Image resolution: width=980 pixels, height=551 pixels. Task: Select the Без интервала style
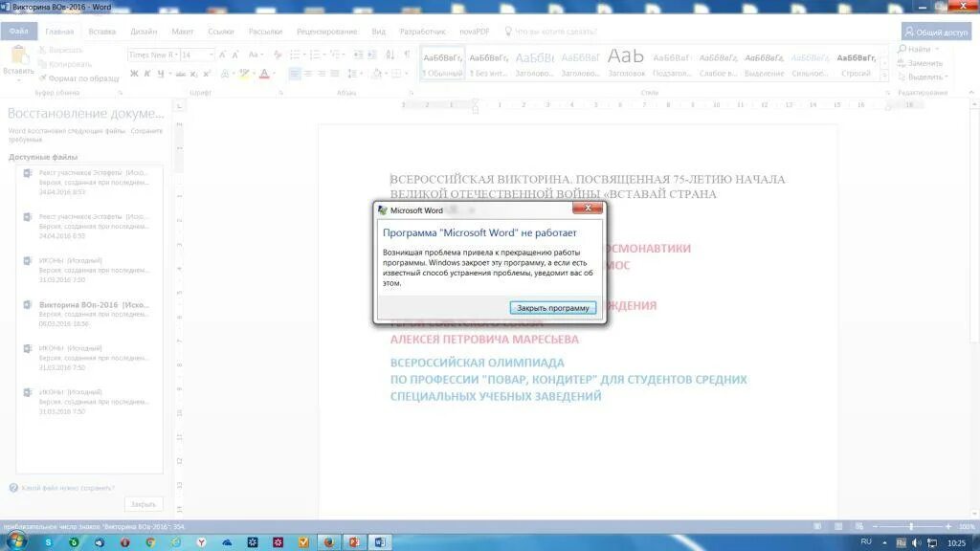(x=488, y=63)
